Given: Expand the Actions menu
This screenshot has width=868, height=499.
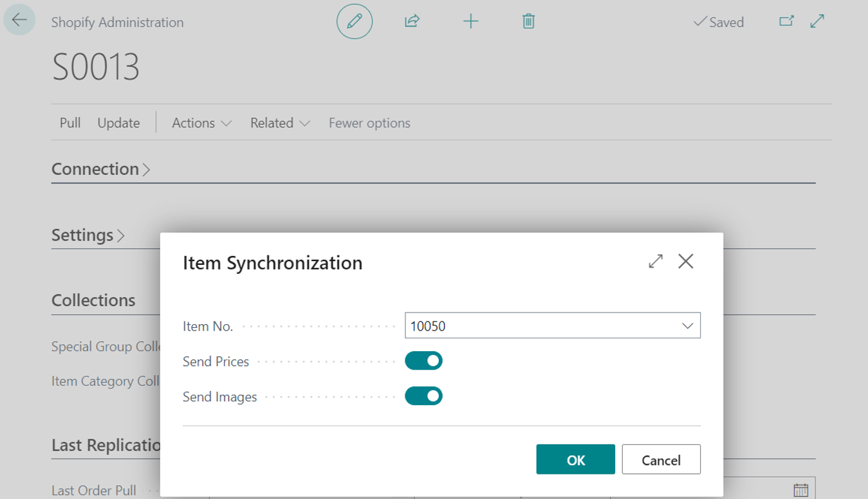Looking at the screenshot, I should (x=201, y=123).
